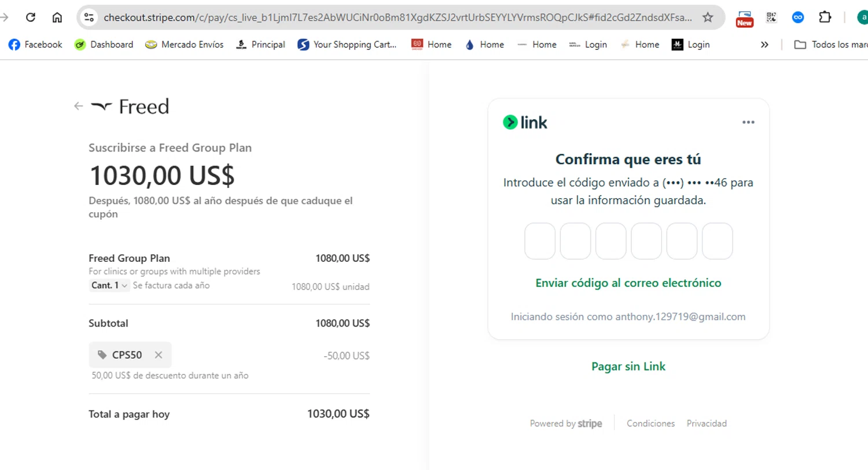This screenshot has height=470, width=868.
Task: Open the Mercado Envíos bookmark
Action: 184,45
